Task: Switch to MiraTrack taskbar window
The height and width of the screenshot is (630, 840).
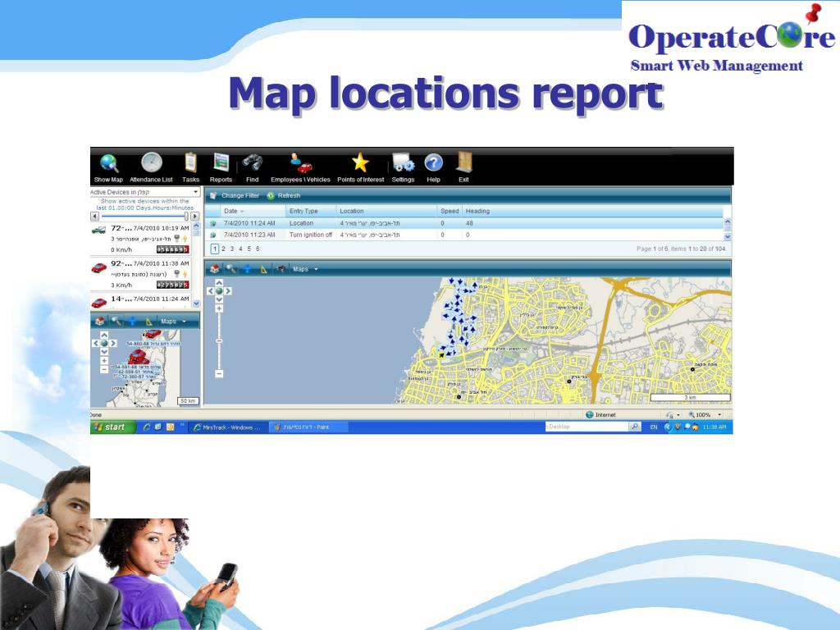Action: [227, 427]
